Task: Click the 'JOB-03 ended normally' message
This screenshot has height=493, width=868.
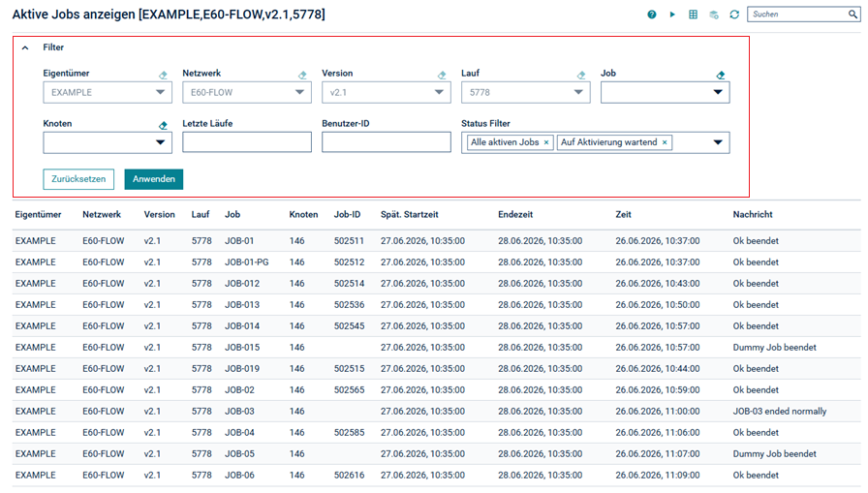Action: tap(780, 412)
